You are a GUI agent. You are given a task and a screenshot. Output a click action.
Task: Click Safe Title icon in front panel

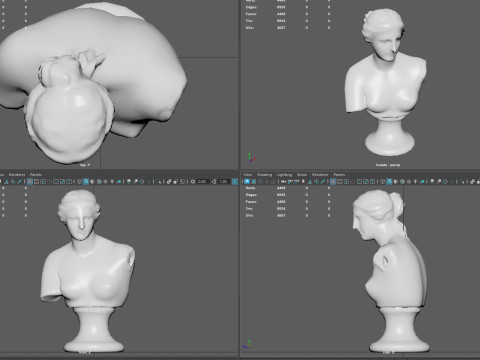click(x=69, y=181)
